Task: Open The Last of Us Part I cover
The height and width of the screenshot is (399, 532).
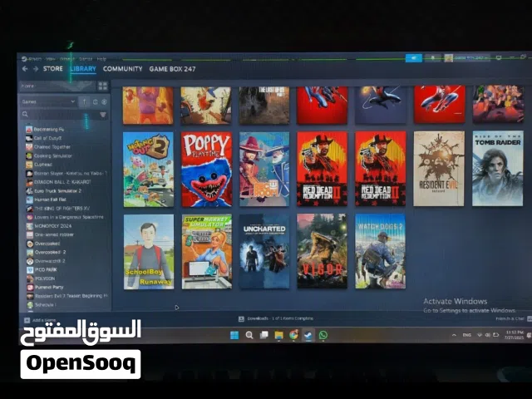Action: coord(264,106)
